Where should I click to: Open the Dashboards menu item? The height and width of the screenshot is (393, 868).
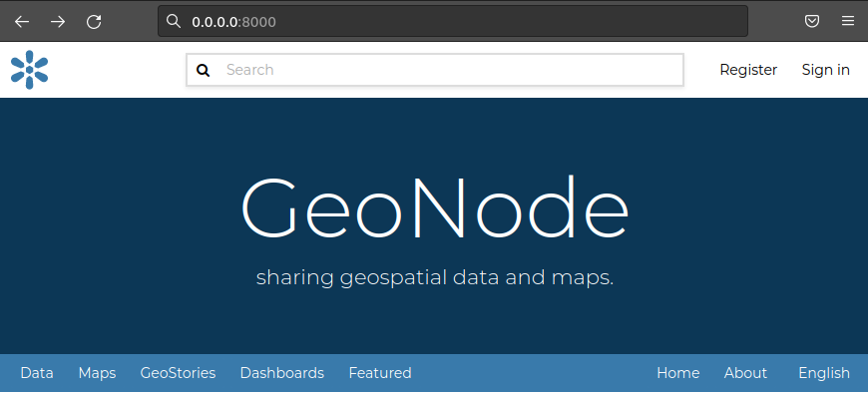coord(282,373)
